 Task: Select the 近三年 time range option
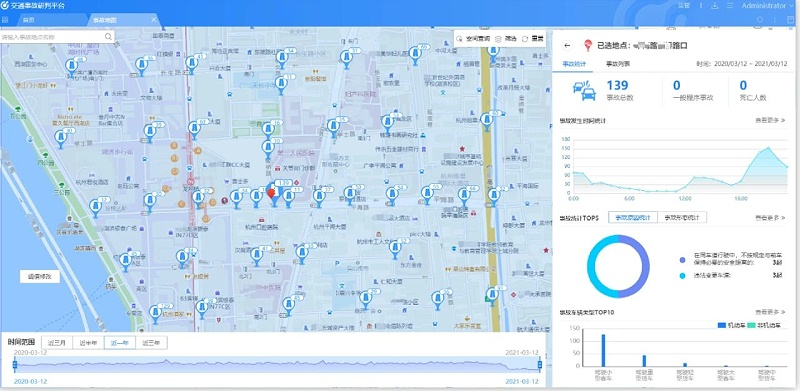point(151,343)
